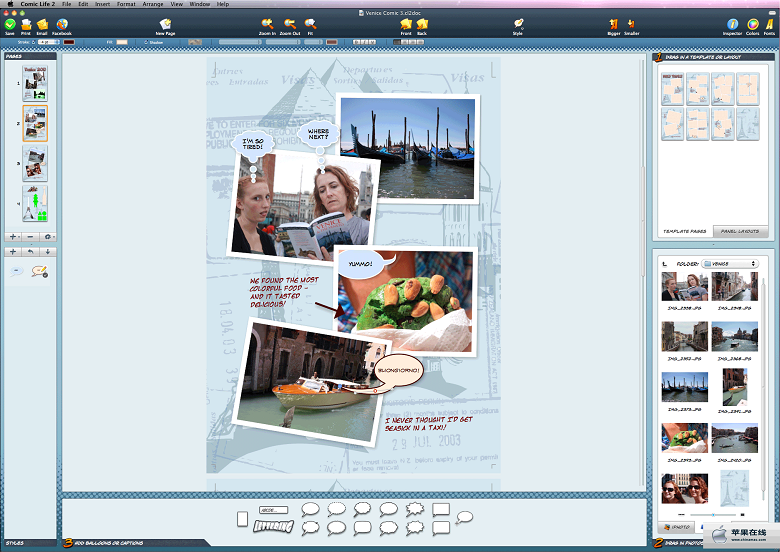The image size is (780, 552).
Task: Click the Zoom In tool
Action: pyautogui.click(x=267, y=24)
